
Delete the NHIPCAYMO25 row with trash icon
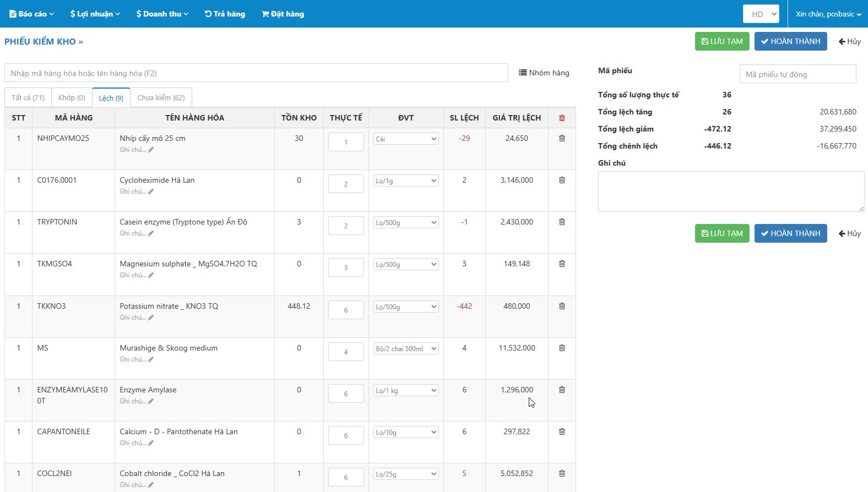[562, 138]
